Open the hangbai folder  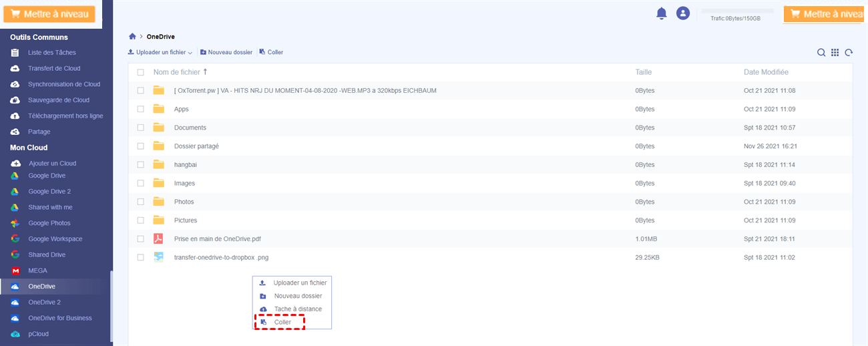click(x=186, y=164)
